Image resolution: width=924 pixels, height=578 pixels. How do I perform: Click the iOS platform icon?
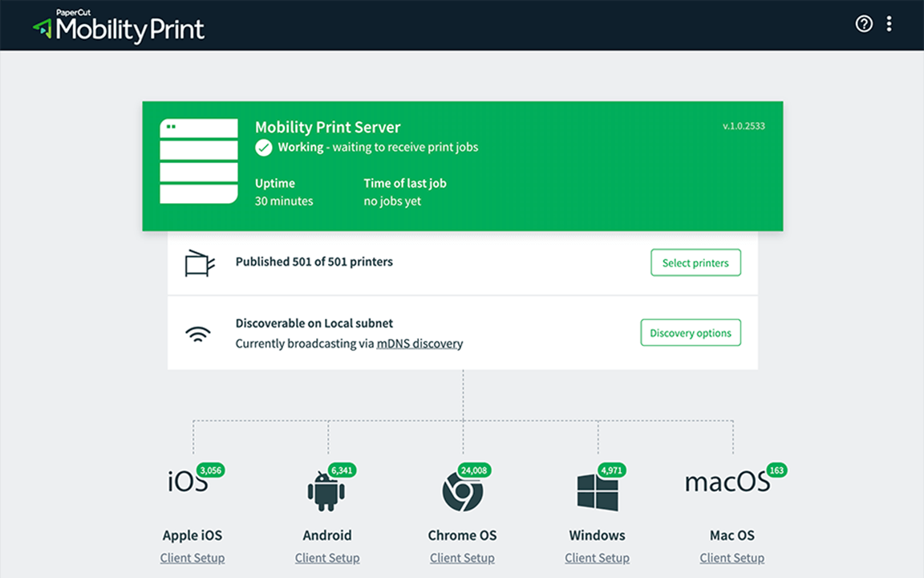(x=188, y=482)
